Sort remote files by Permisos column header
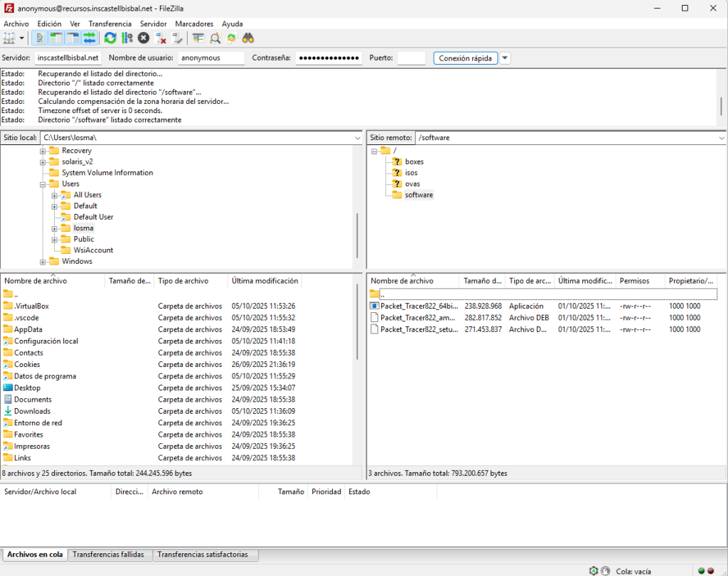The image size is (728, 576). [x=633, y=281]
